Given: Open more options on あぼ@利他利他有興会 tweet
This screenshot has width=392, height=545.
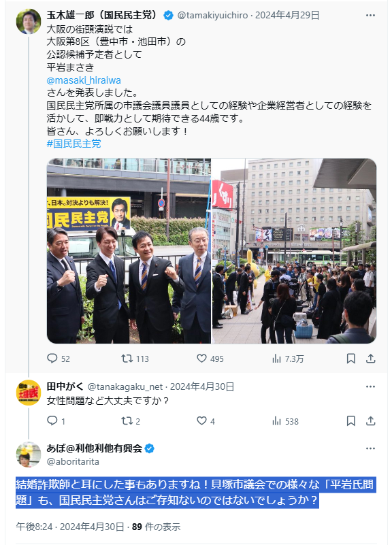Looking at the screenshot, I should click(370, 448).
